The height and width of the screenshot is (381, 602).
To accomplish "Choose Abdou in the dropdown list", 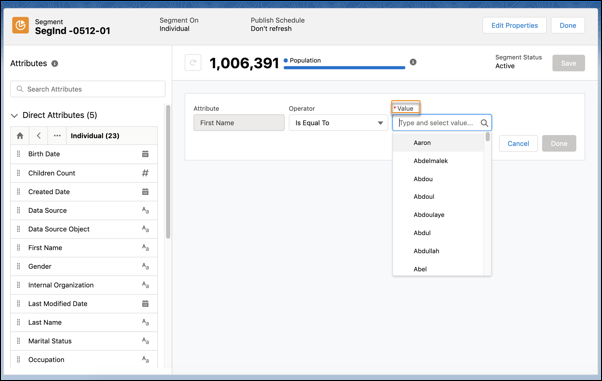I will [438, 179].
